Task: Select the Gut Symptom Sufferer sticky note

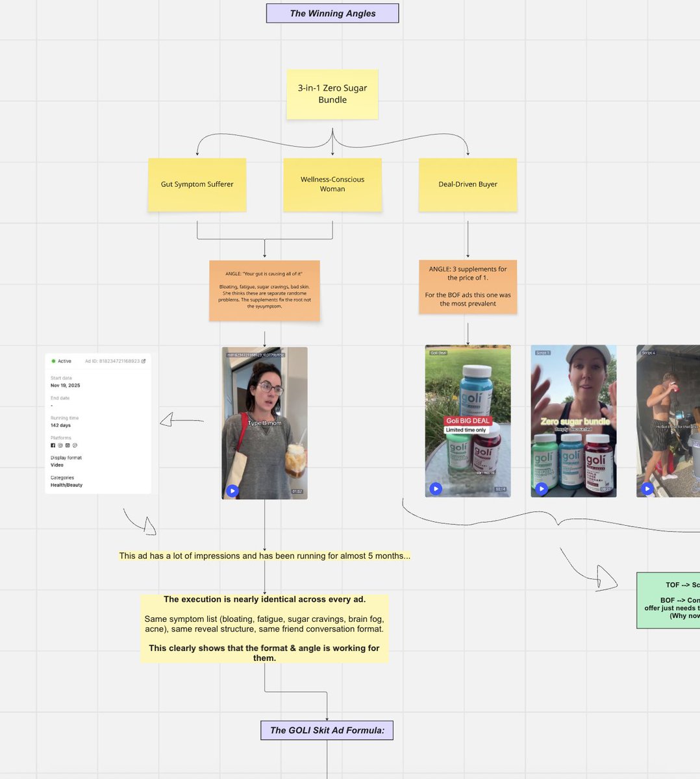Action: [x=197, y=184]
